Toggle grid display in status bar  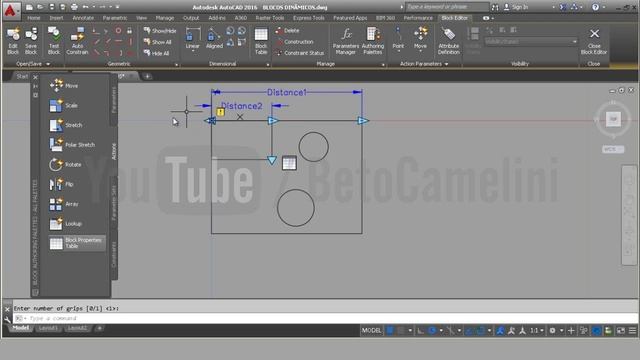[390, 330]
